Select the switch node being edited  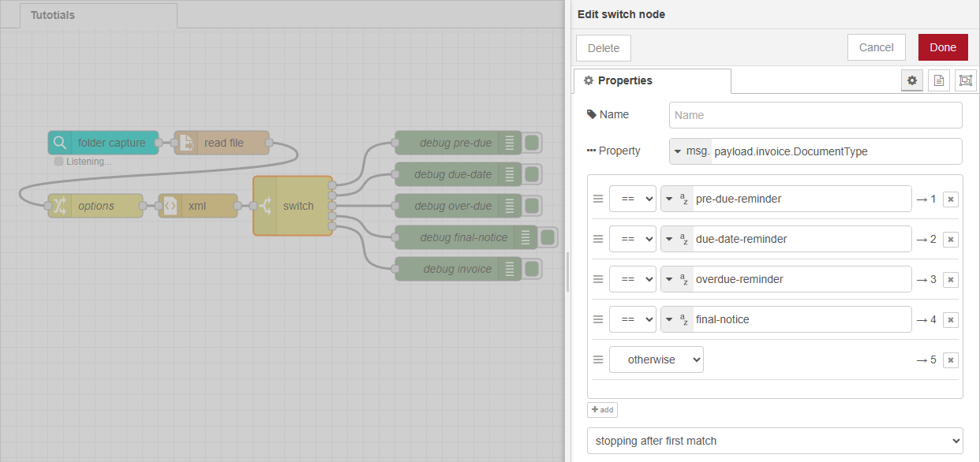[294, 206]
